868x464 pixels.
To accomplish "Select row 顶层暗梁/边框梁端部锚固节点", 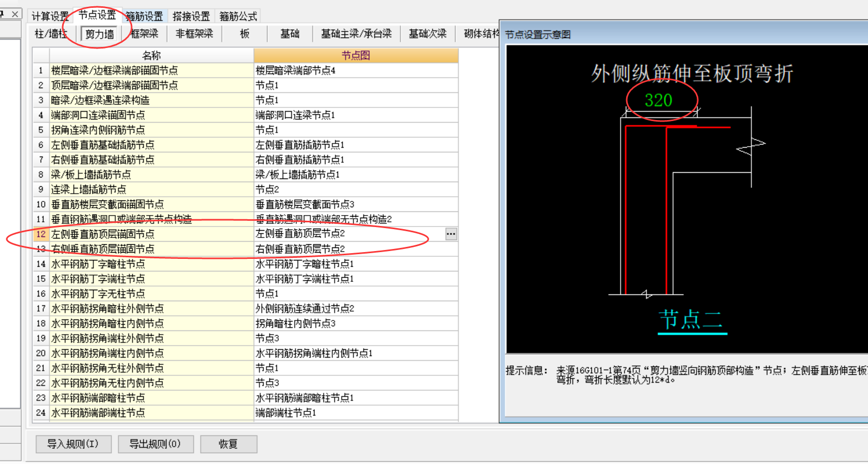I will pyautogui.click(x=151, y=85).
